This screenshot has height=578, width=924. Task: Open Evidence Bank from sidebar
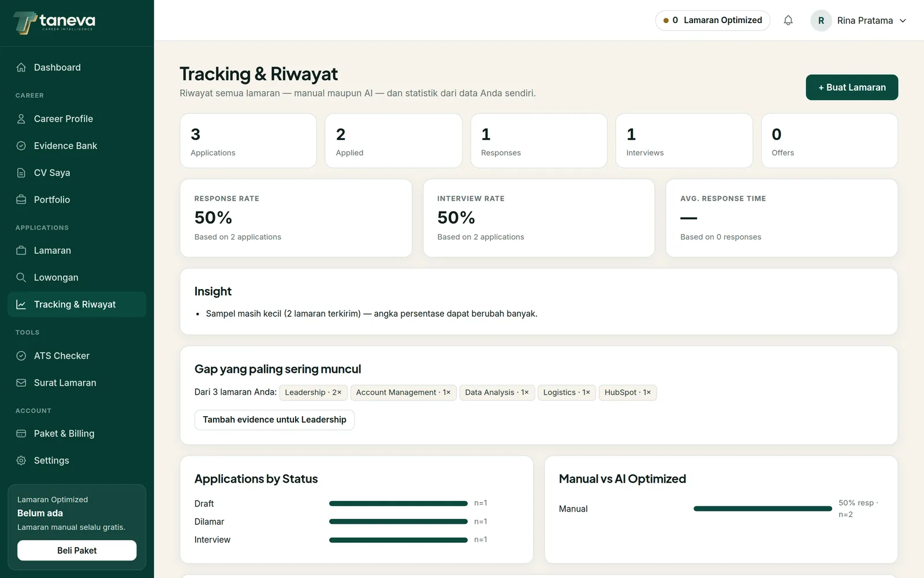pyautogui.click(x=77, y=146)
